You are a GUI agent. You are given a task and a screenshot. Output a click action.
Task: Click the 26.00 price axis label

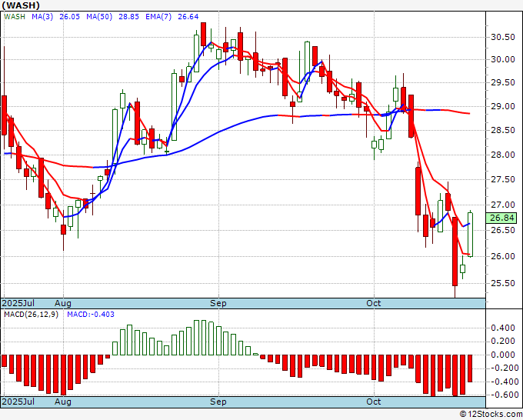click(x=503, y=256)
